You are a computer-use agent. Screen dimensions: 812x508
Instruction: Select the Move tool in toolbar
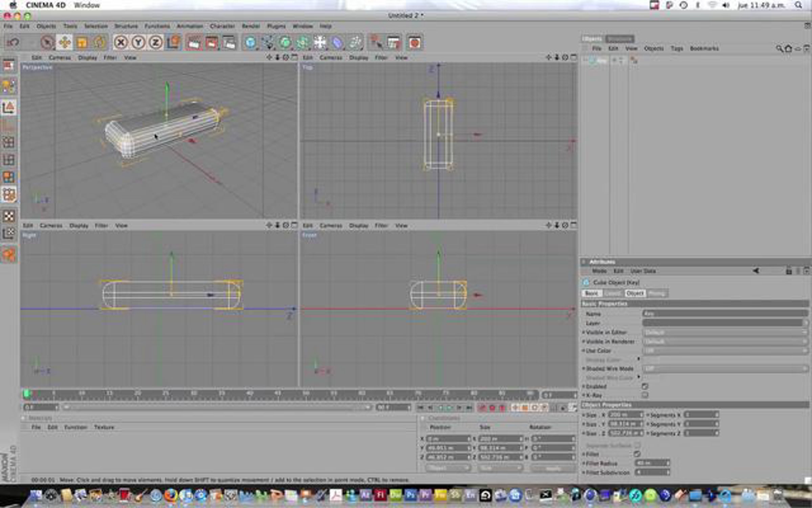65,43
